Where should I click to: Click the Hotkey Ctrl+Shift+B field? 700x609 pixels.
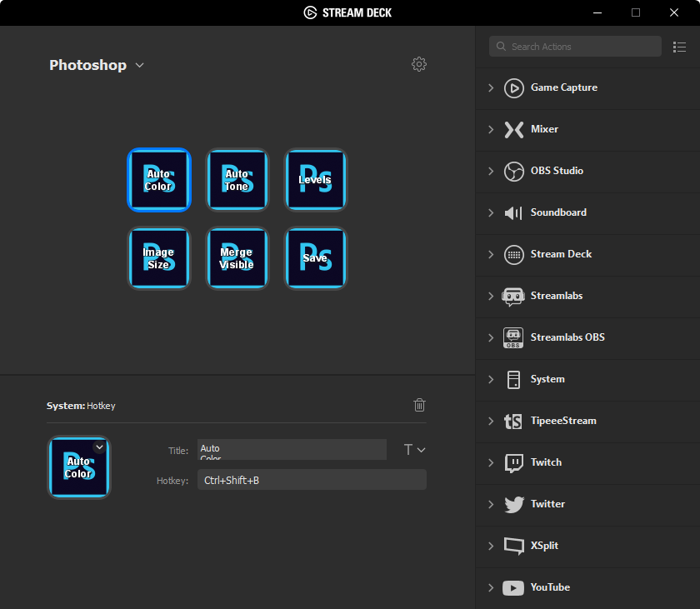312,480
